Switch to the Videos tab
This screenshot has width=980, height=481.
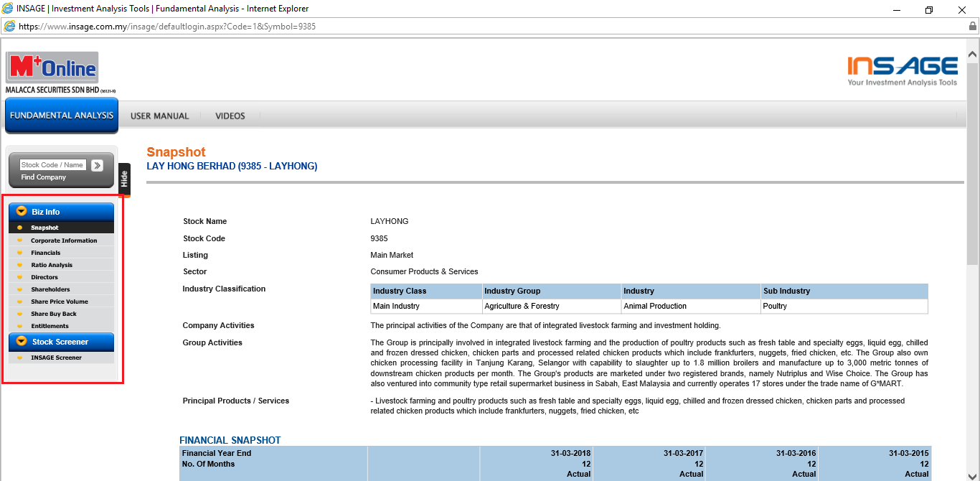[230, 116]
